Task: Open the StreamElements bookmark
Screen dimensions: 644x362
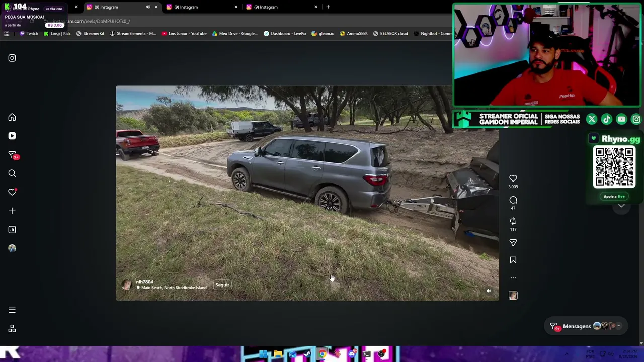Action: coord(133,34)
